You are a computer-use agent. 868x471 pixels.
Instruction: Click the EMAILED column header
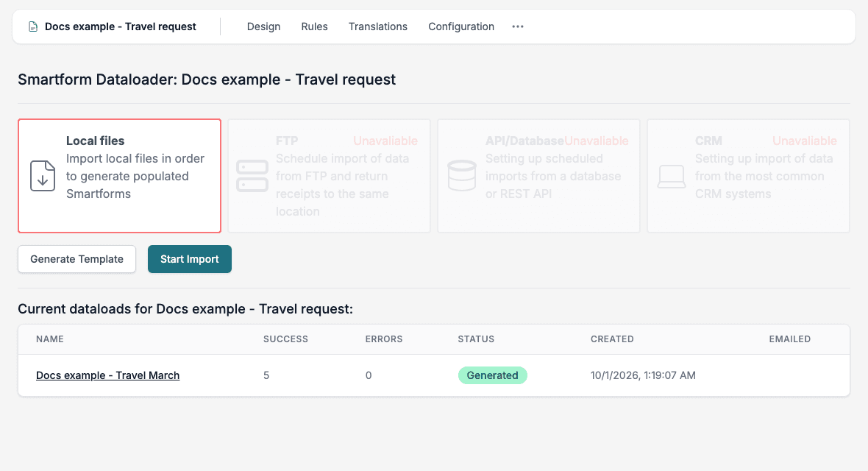coord(789,339)
